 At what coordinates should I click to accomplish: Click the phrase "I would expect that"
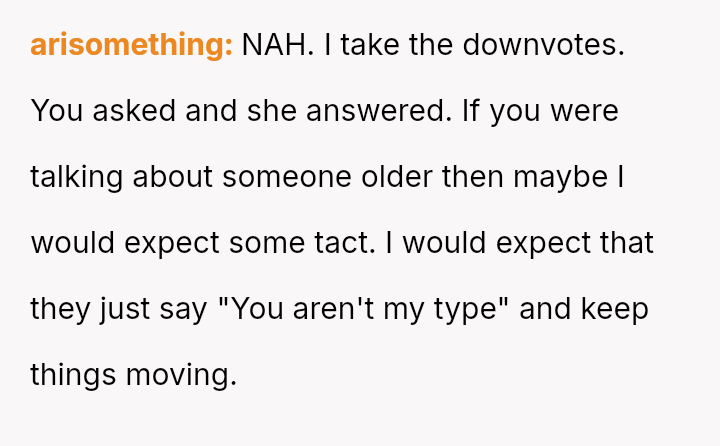(x=534, y=243)
